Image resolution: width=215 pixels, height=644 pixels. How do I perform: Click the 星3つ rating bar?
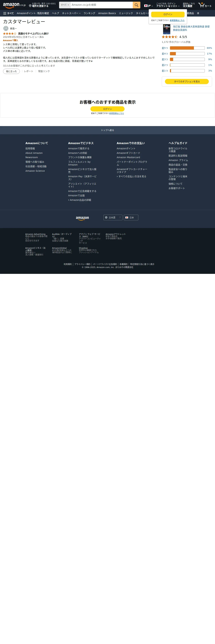click(187, 60)
